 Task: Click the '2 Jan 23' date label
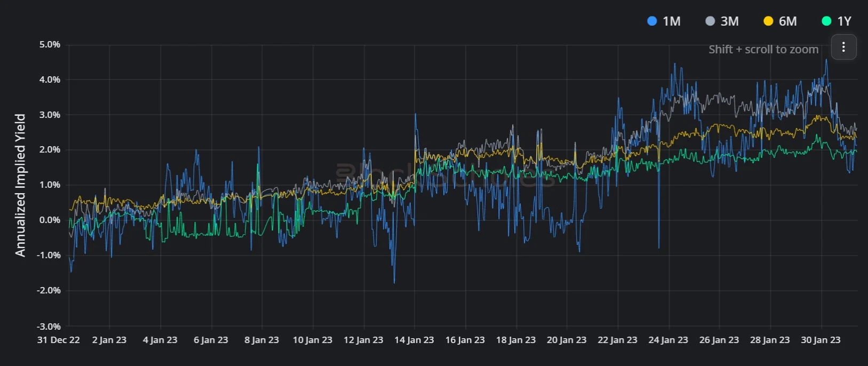pyautogui.click(x=109, y=340)
